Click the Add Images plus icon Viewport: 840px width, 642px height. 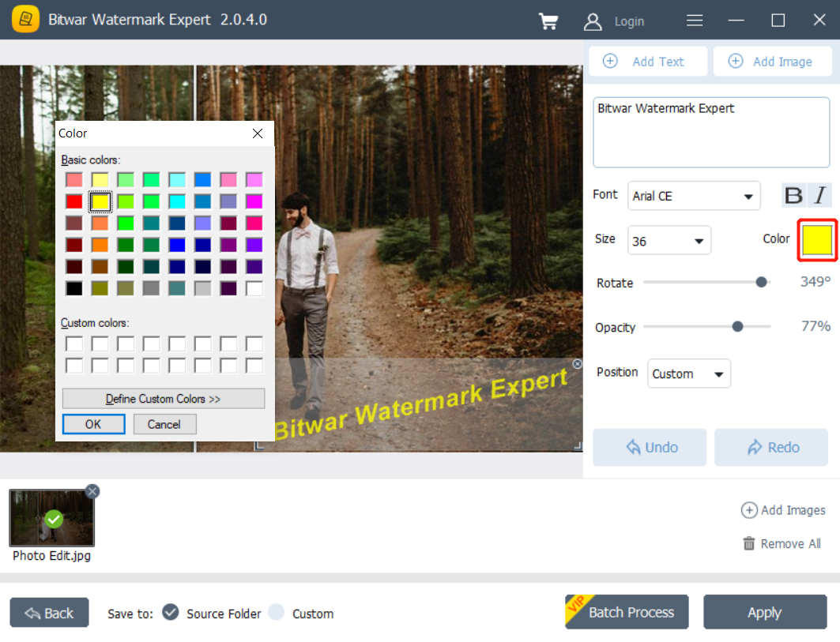pyautogui.click(x=749, y=510)
